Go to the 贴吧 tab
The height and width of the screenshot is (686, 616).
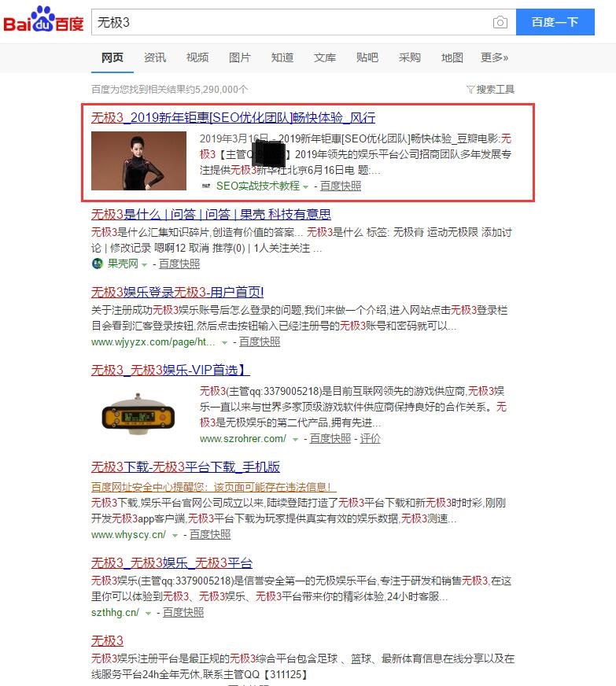click(x=367, y=57)
